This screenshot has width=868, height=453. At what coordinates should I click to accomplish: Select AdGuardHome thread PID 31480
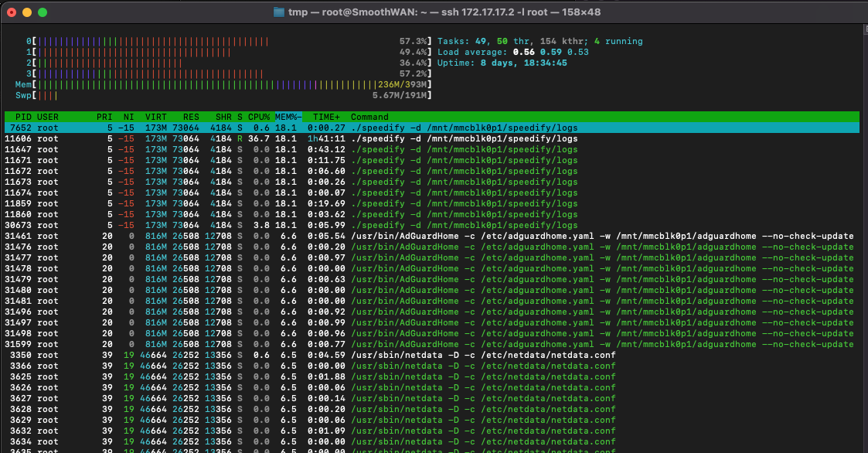(432, 290)
